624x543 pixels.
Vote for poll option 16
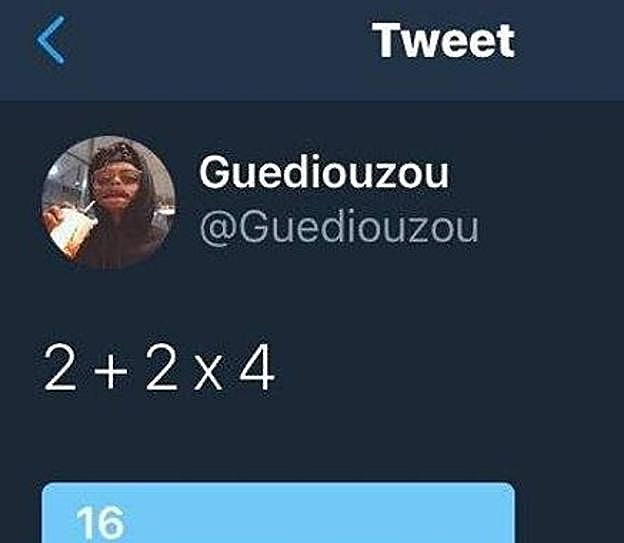278,513
